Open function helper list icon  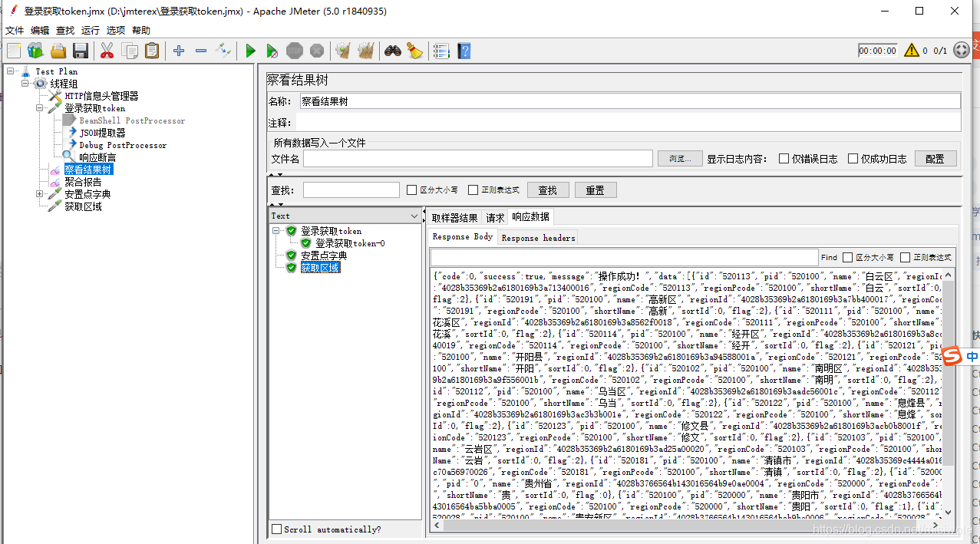[441, 51]
